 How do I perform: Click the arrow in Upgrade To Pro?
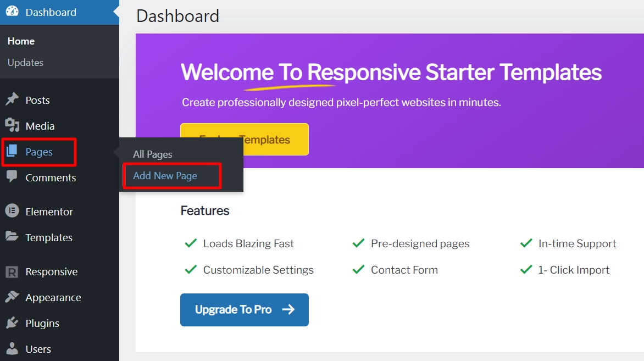[x=288, y=309]
